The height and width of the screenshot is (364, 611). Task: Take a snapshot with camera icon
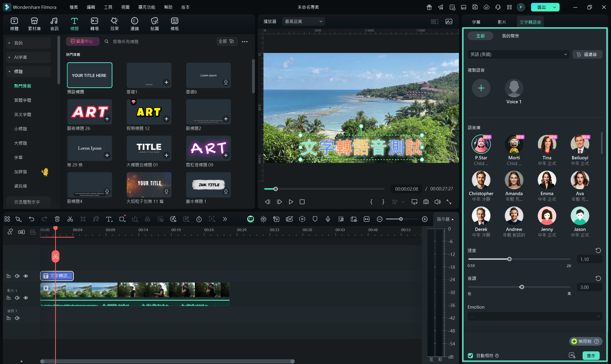[426, 202]
